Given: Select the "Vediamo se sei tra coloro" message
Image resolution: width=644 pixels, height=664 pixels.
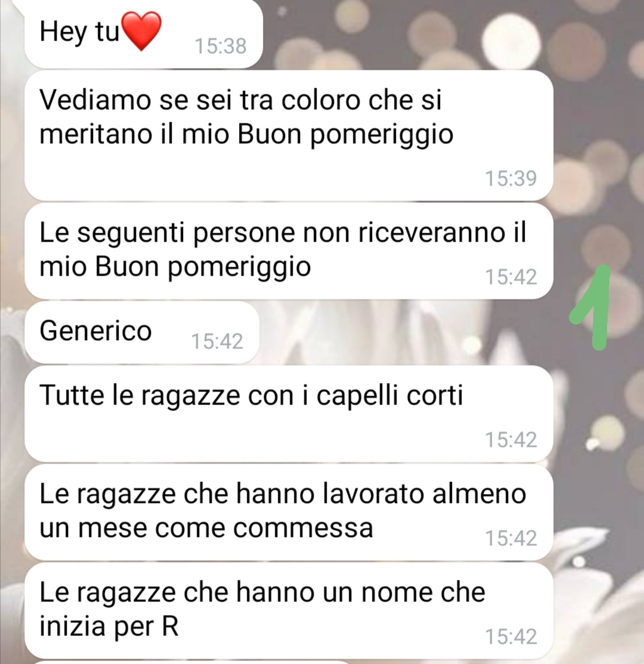Looking at the screenshot, I should click(x=289, y=135).
